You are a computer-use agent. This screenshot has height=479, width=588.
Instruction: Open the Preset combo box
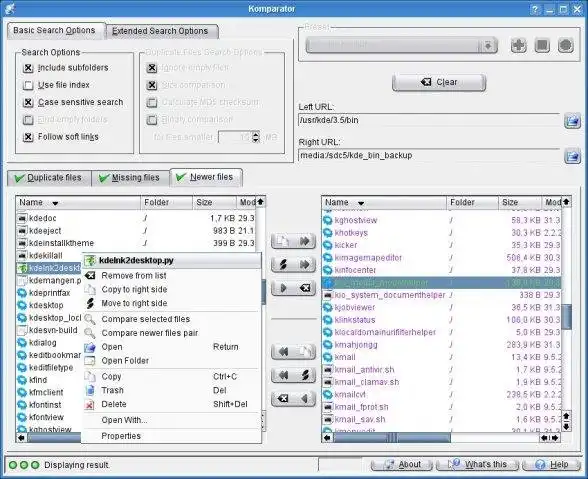coord(402,46)
